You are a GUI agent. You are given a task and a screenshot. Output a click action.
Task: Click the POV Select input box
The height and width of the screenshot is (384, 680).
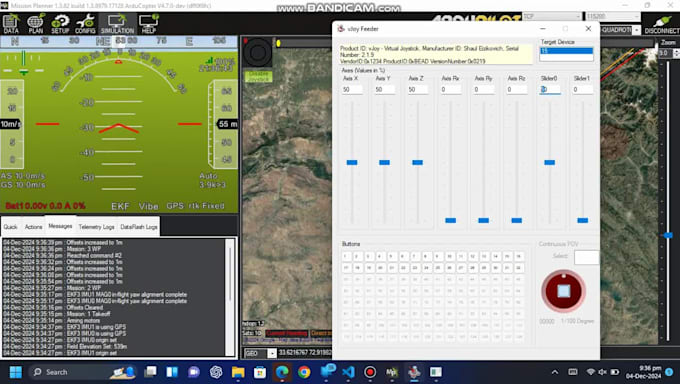586,257
